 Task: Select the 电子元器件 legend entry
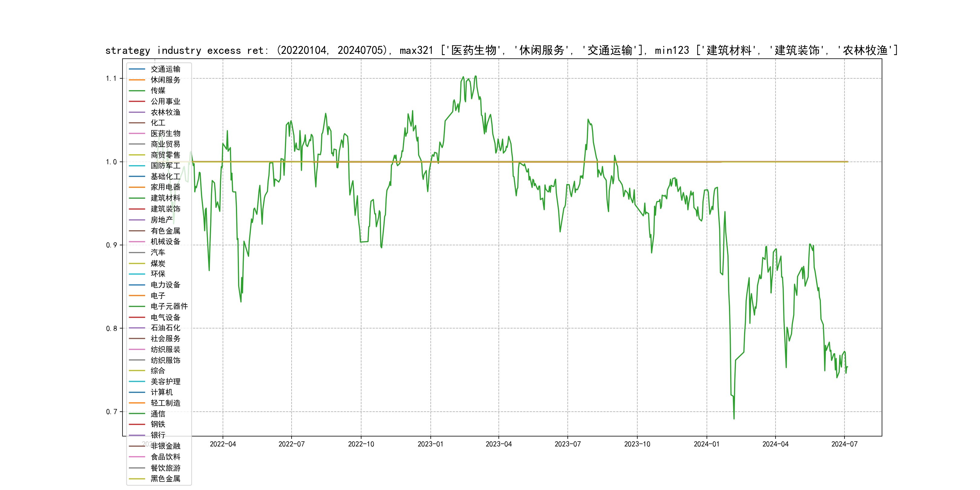click(x=169, y=306)
